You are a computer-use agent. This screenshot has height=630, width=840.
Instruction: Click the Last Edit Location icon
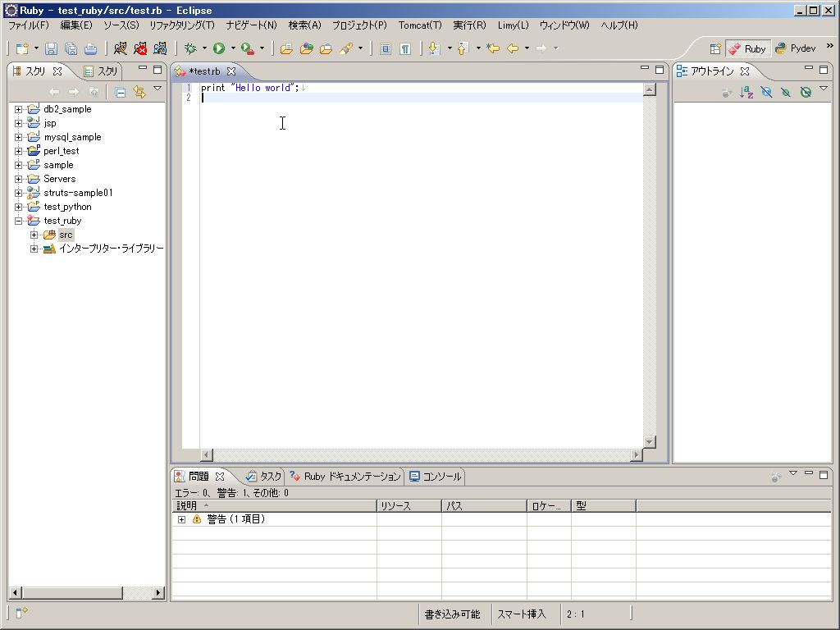tap(493, 48)
